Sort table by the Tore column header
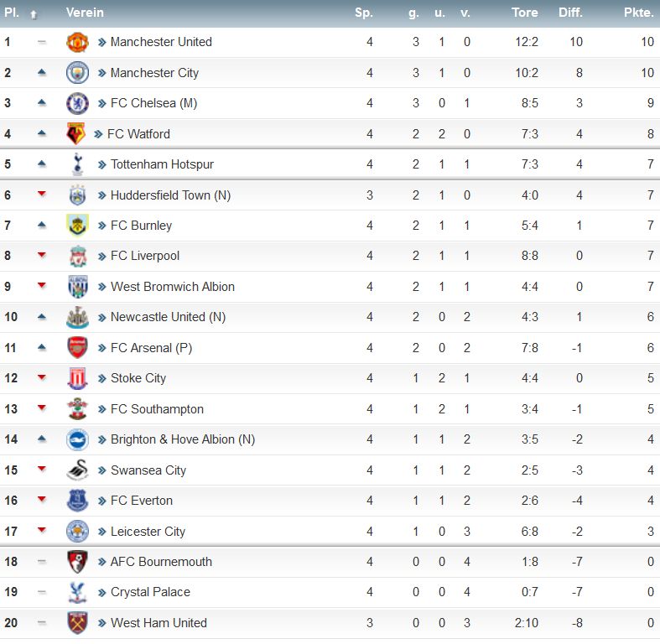The height and width of the screenshot is (644, 660). coord(524,13)
